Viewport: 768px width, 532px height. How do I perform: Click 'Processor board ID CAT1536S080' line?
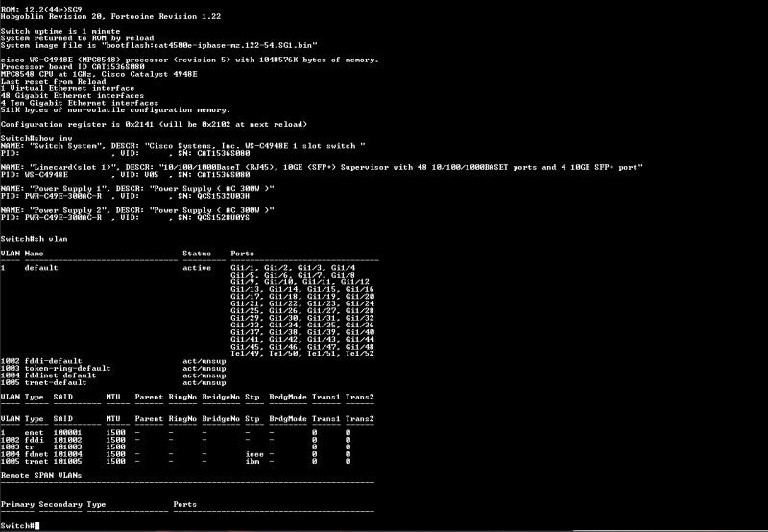73,66
